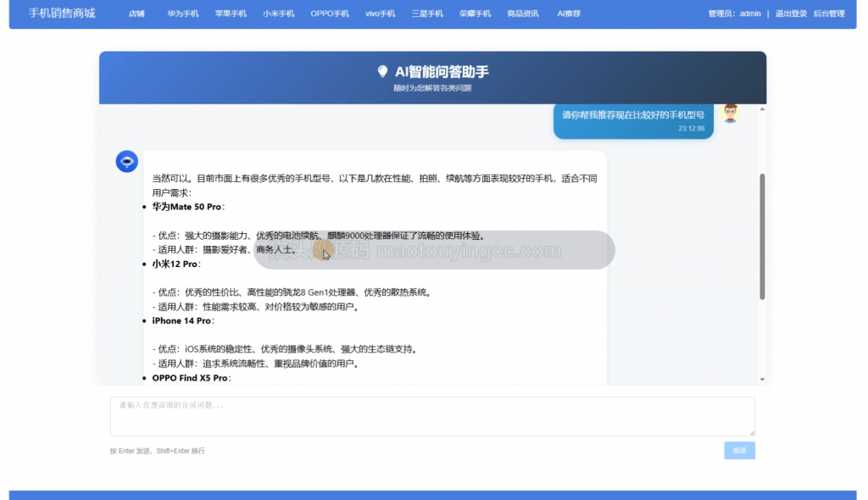Click the lightbulb icon in AI assistant header
The width and height of the screenshot is (868, 500).
point(382,71)
